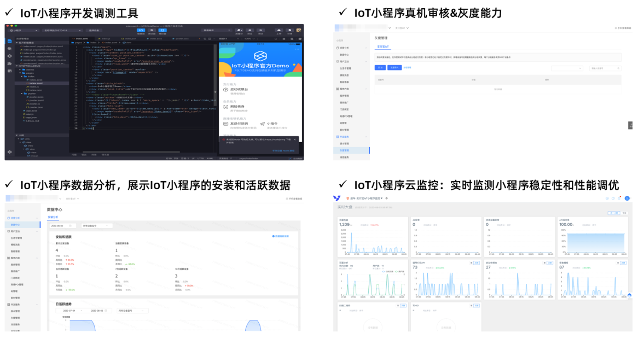Collapse 经营分析 section in data center sidebar
Screen dimensions: 644x344
pos(37,218)
